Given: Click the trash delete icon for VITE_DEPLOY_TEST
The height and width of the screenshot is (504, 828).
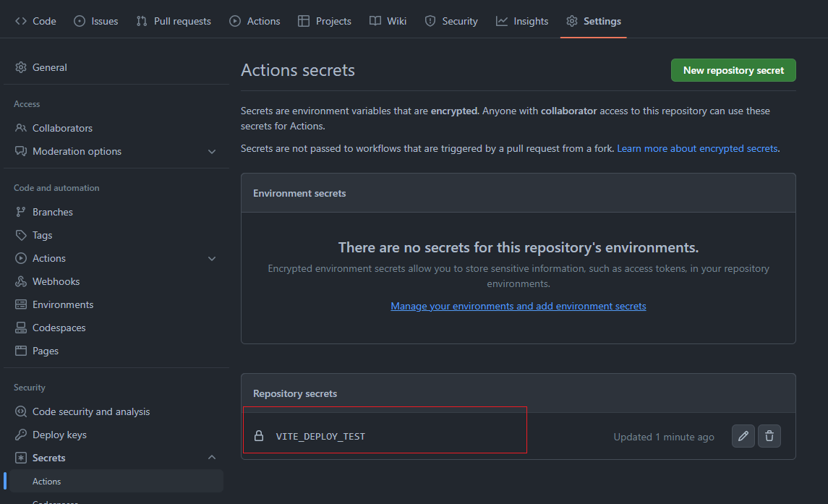Looking at the screenshot, I should point(769,436).
